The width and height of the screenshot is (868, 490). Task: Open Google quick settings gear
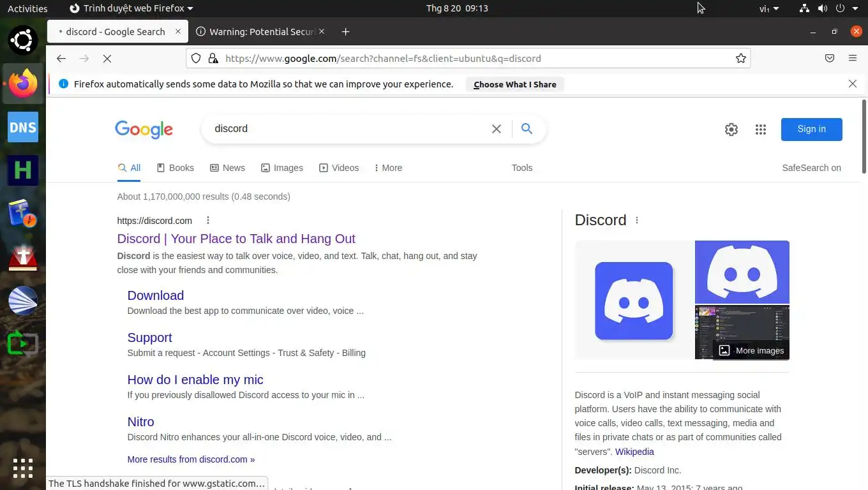[731, 130]
